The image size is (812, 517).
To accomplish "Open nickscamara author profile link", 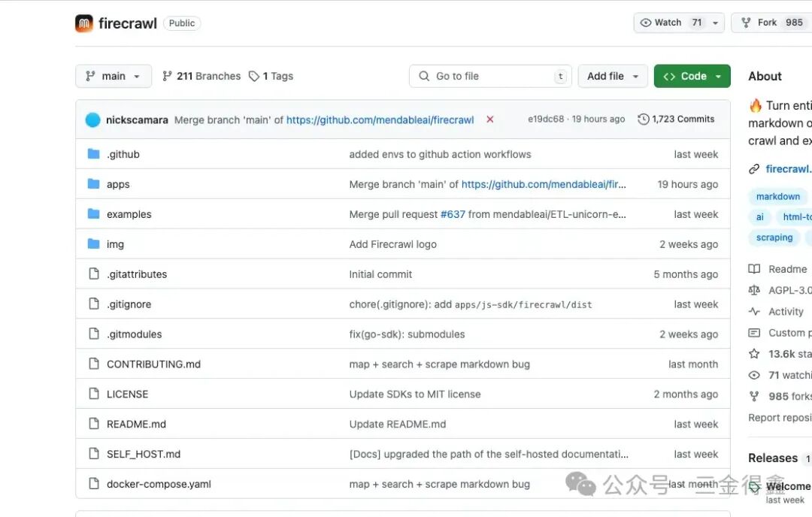I will click(x=137, y=120).
